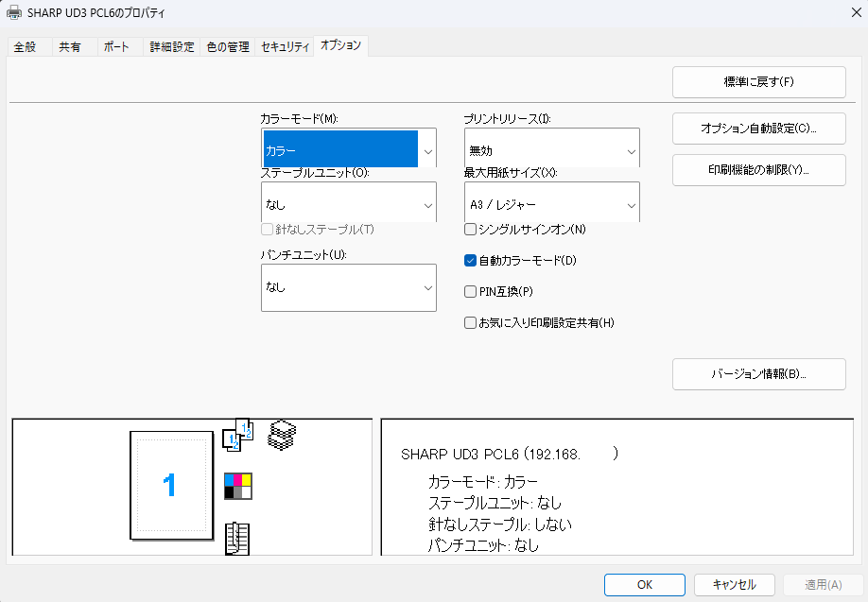The height and width of the screenshot is (602, 868).
Task: Open the パンチユニット dropdown
Action: [349, 287]
